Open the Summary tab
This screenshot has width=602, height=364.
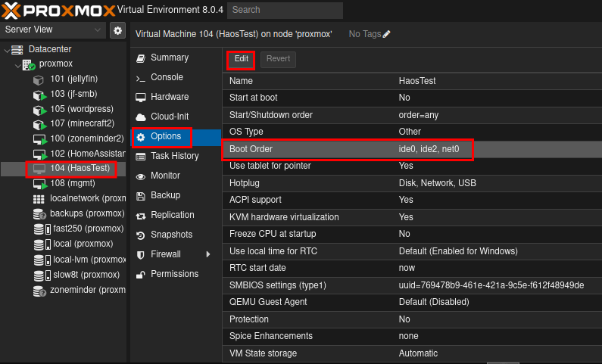176,58
